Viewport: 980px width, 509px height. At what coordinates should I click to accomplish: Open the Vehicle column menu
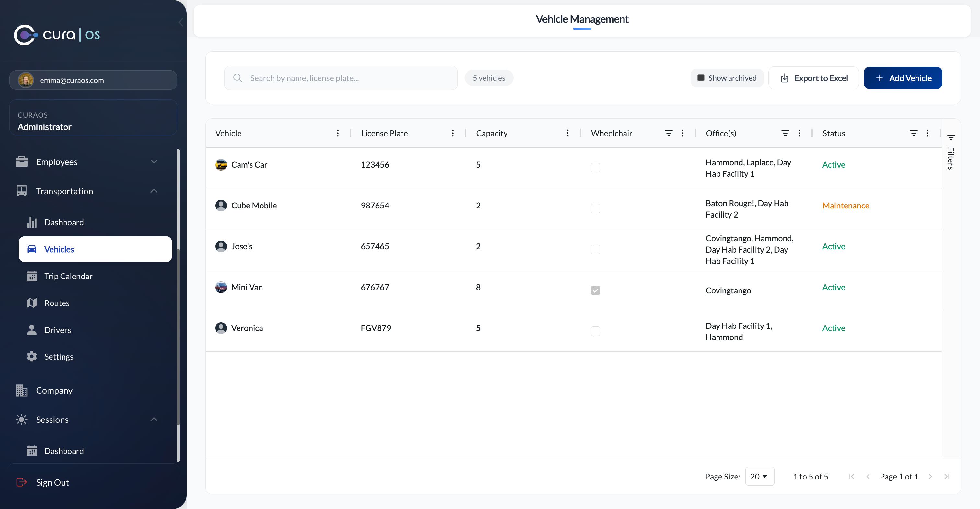point(338,133)
